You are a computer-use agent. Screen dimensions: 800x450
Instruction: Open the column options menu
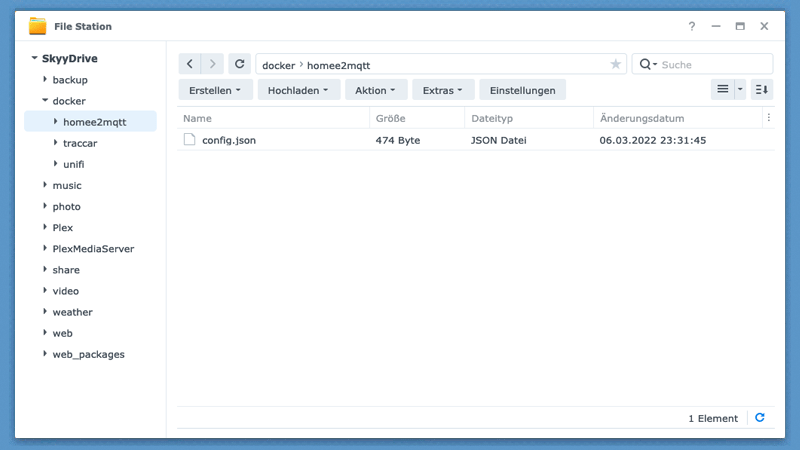click(x=768, y=118)
